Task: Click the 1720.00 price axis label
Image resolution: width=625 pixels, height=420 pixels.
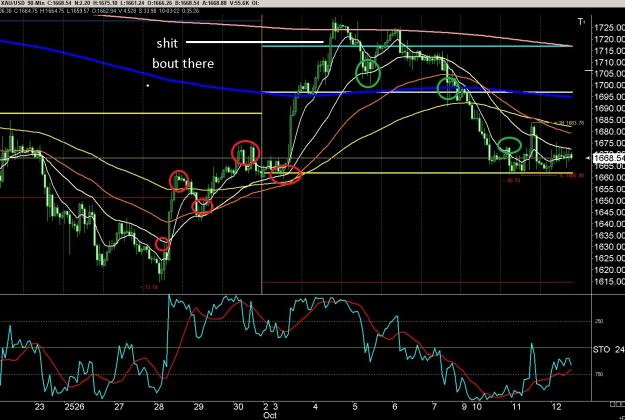Action: (609, 39)
